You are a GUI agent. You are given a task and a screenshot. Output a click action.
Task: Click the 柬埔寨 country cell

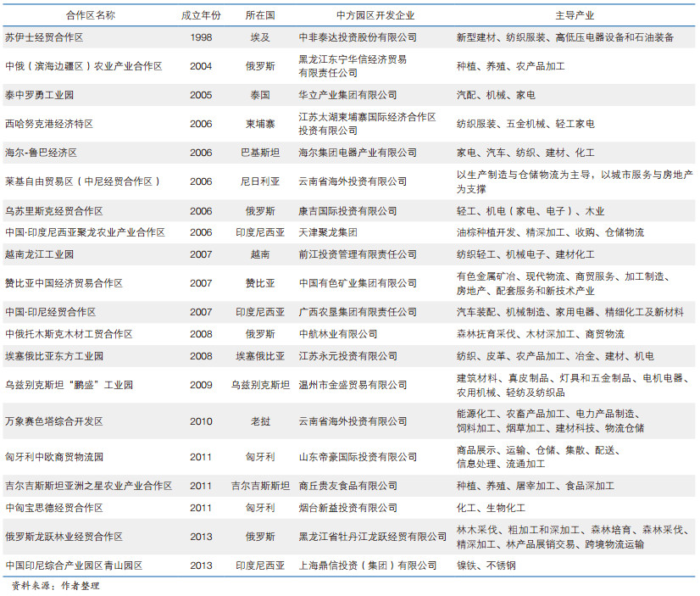coord(260,124)
